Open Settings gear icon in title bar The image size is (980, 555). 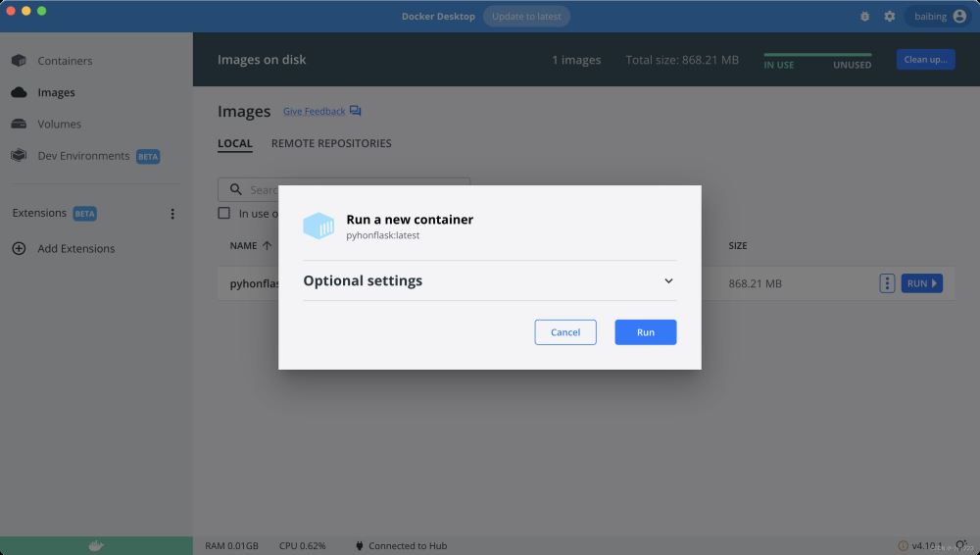[890, 17]
